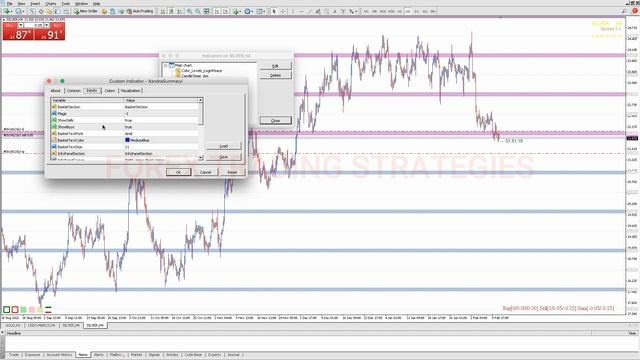
Task: Click the tile windows icon
Action: [x=207, y=11]
